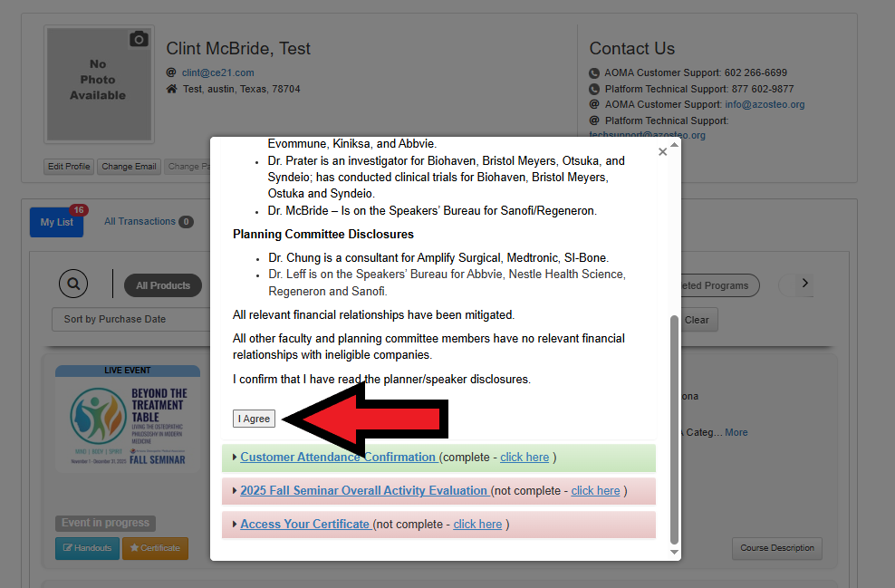Select the All Products filter pill
The width and height of the screenshot is (895, 588).
click(163, 285)
